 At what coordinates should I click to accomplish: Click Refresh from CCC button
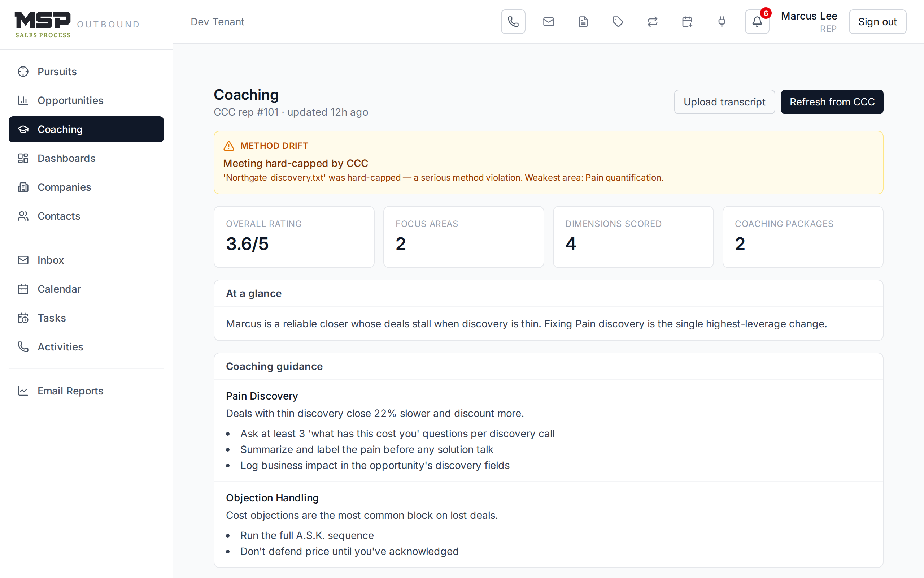tap(832, 102)
